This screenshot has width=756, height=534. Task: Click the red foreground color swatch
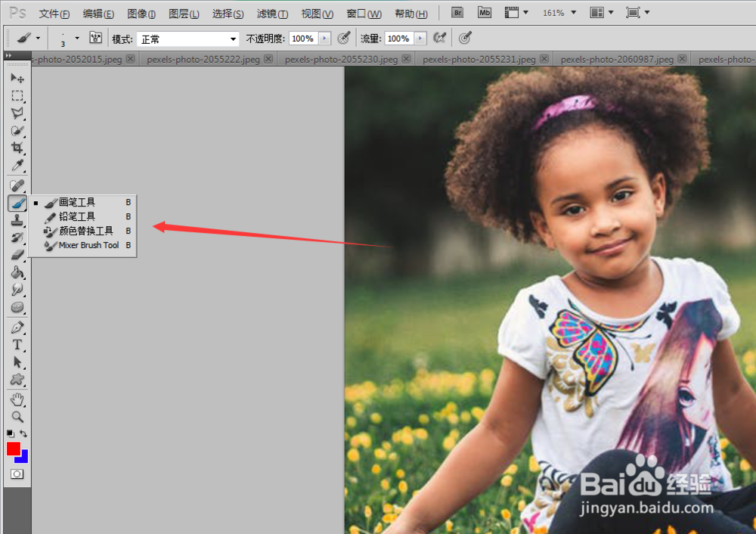click(x=13, y=449)
